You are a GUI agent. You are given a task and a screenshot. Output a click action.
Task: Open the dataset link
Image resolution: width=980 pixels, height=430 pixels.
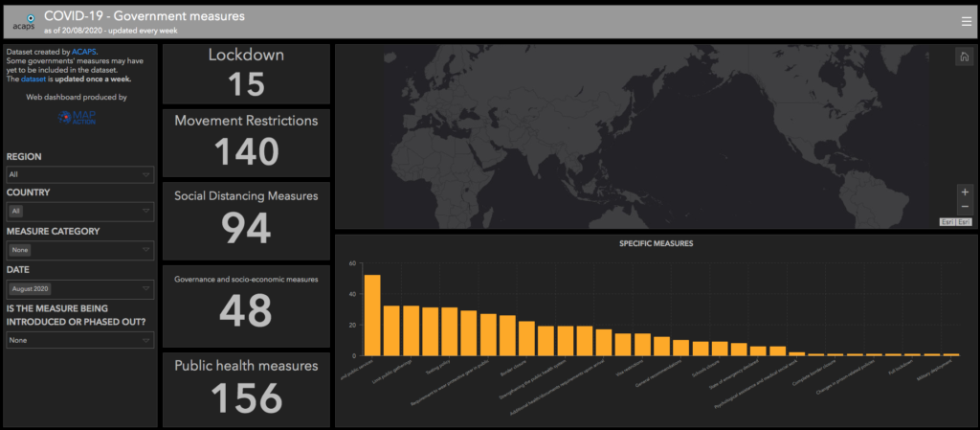[33, 79]
